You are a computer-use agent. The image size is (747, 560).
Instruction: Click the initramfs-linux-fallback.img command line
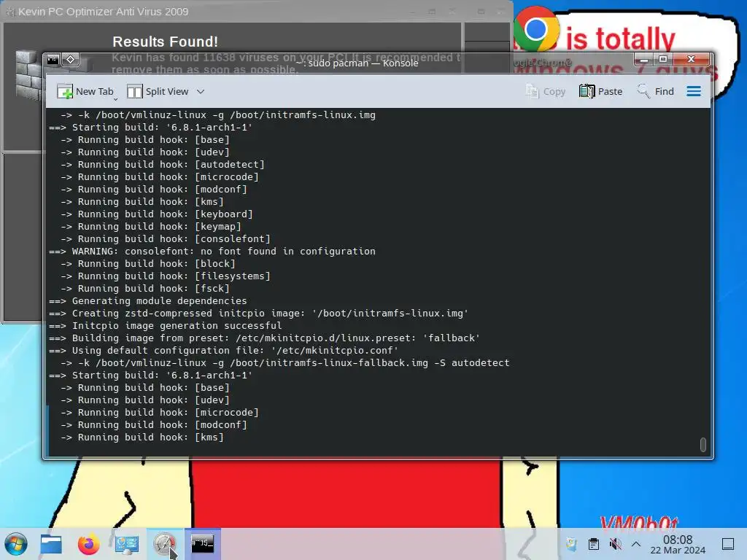[x=285, y=362]
